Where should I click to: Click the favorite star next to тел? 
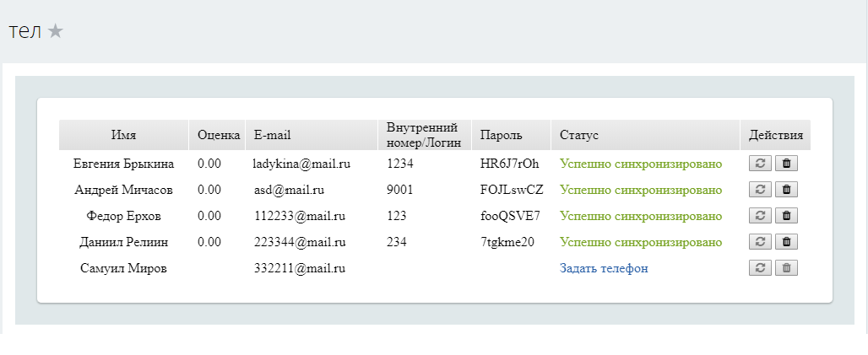[56, 31]
